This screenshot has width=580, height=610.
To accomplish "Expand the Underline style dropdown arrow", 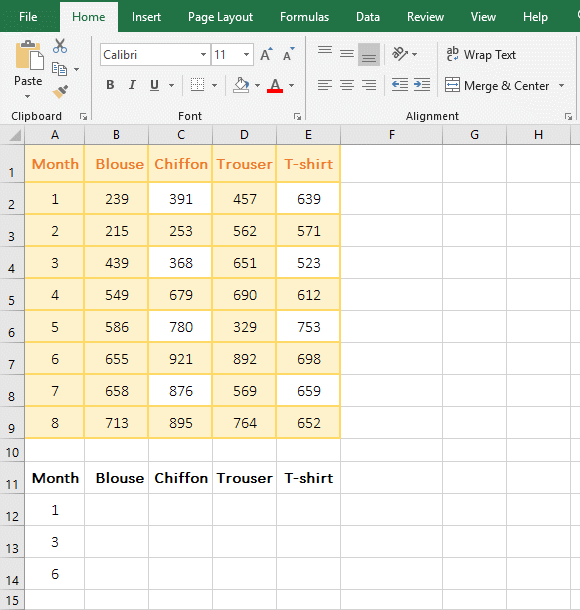I will click(172, 85).
